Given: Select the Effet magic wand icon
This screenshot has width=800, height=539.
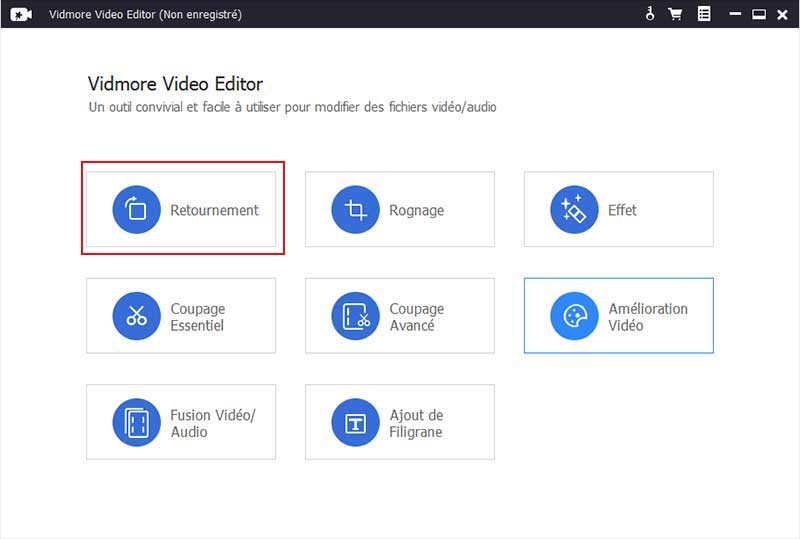Looking at the screenshot, I should (575, 210).
